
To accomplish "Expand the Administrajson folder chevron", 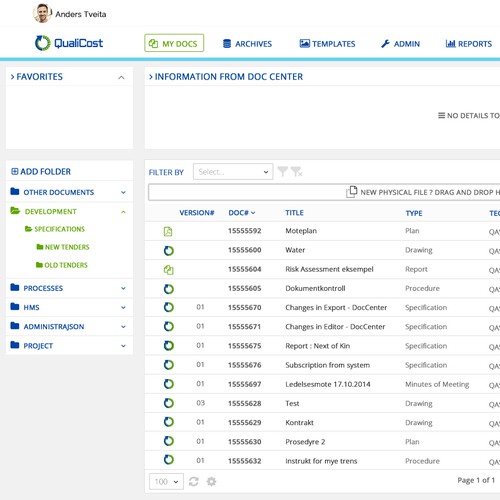I will tap(123, 327).
